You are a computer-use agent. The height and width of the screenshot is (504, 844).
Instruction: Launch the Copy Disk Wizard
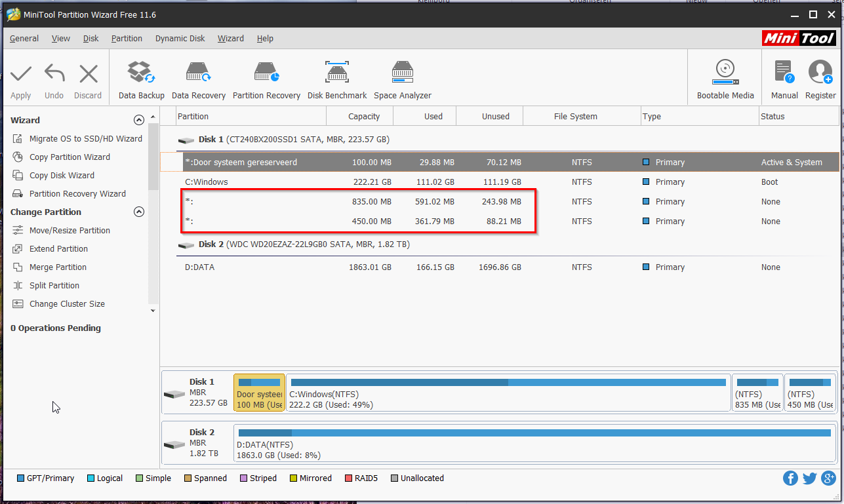54,176
